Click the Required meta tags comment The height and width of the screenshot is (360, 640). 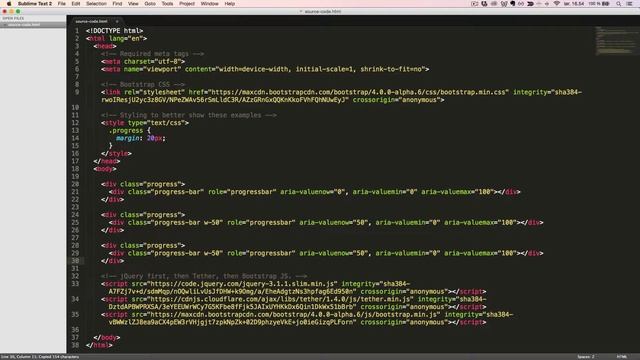pos(153,54)
